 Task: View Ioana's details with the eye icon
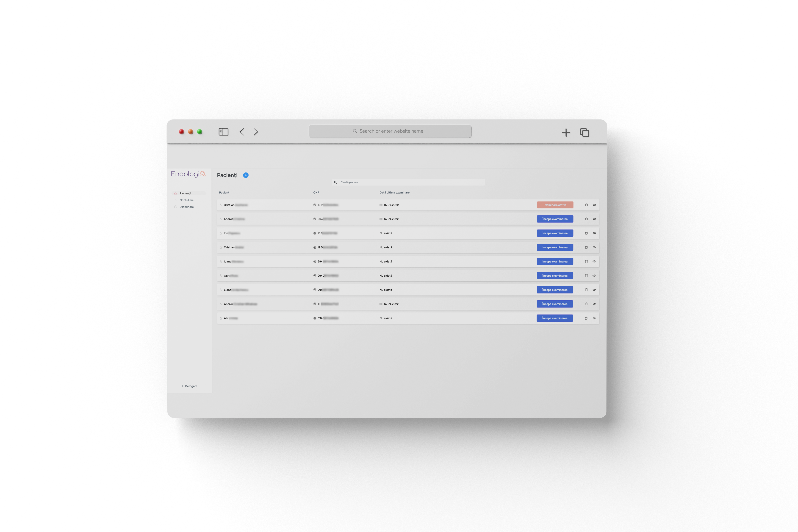coord(594,262)
